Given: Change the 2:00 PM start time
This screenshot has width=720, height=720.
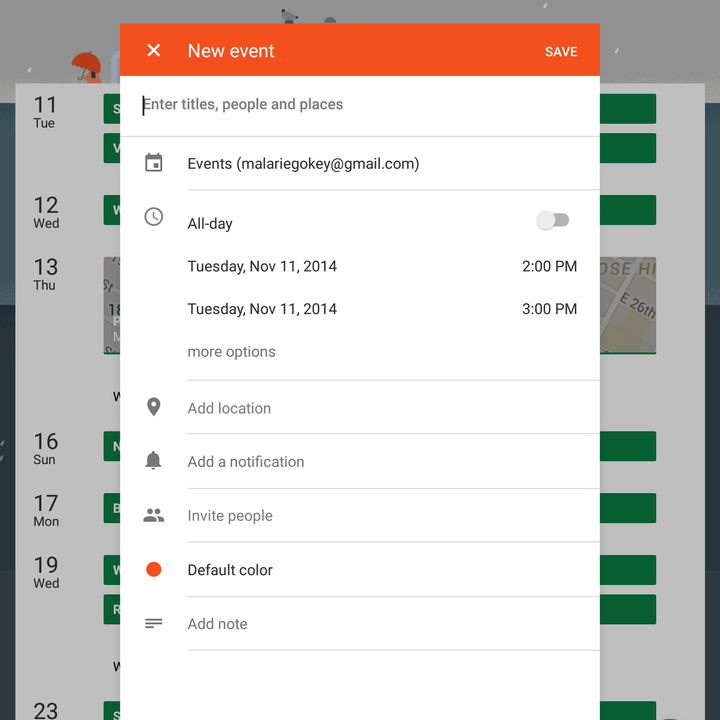Looking at the screenshot, I should click(549, 266).
